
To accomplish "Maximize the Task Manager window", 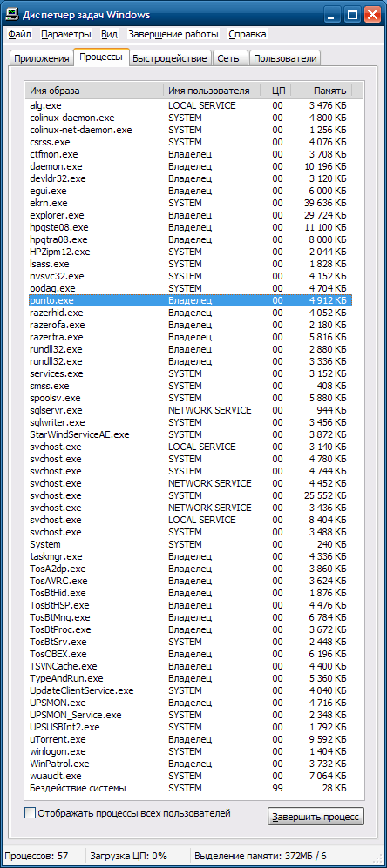I will (352, 15).
